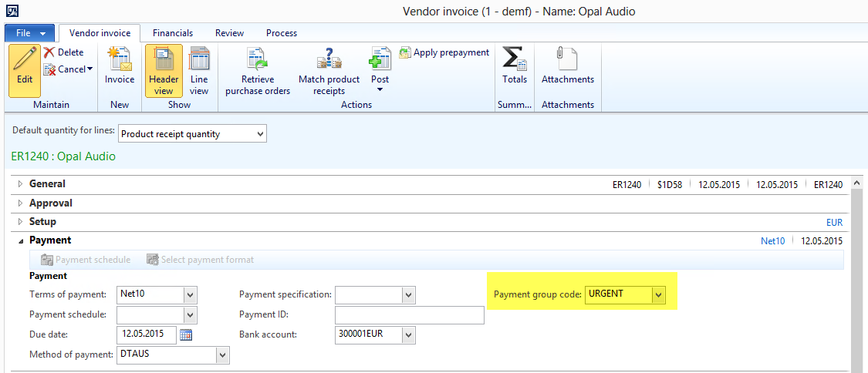Open the File menu

click(x=30, y=34)
